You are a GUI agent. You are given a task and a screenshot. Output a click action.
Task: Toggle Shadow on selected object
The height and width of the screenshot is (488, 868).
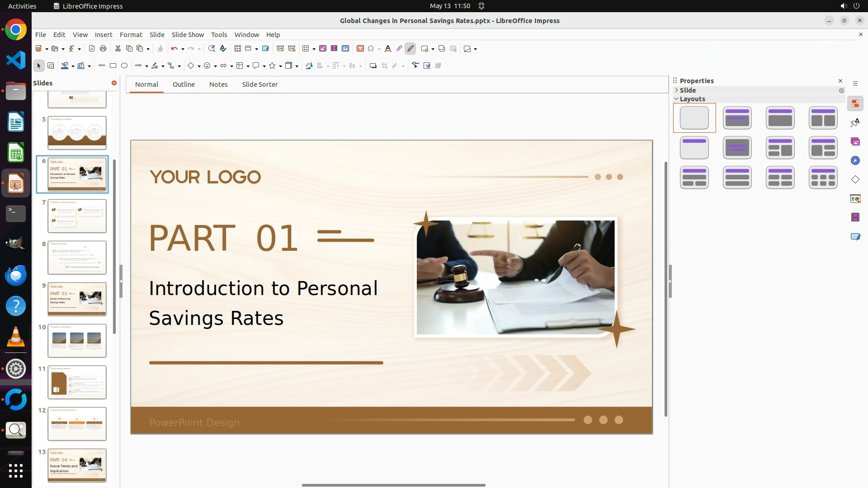pos(373,66)
